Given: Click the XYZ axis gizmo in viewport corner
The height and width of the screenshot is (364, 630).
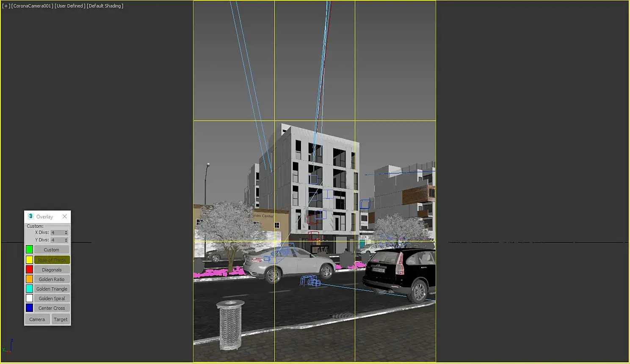Looking at the screenshot, I should click(x=8, y=346).
